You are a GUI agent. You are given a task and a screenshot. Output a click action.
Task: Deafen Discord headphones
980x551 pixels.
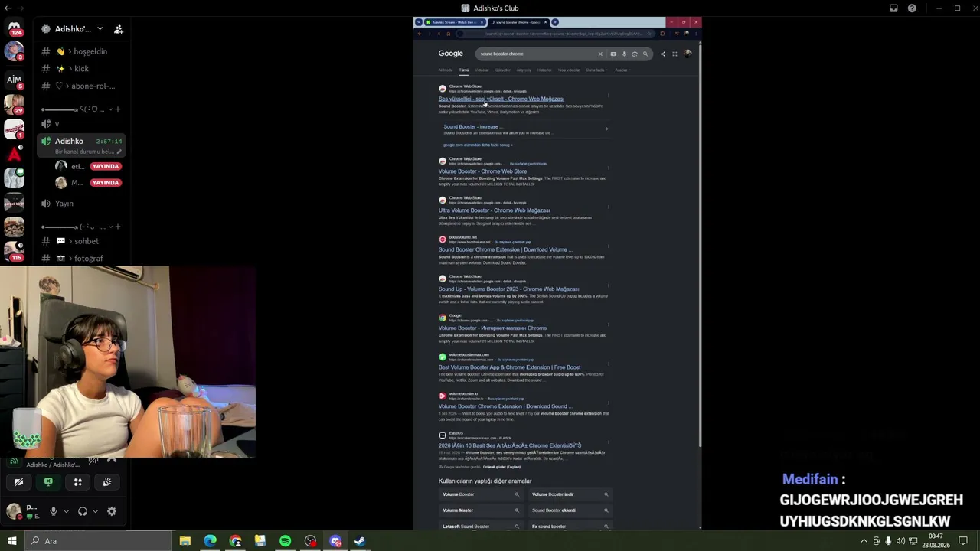pyautogui.click(x=83, y=511)
